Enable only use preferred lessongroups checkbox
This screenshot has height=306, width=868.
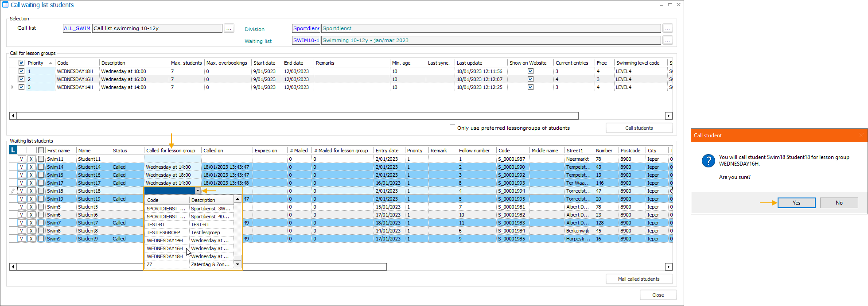pos(452,128)
